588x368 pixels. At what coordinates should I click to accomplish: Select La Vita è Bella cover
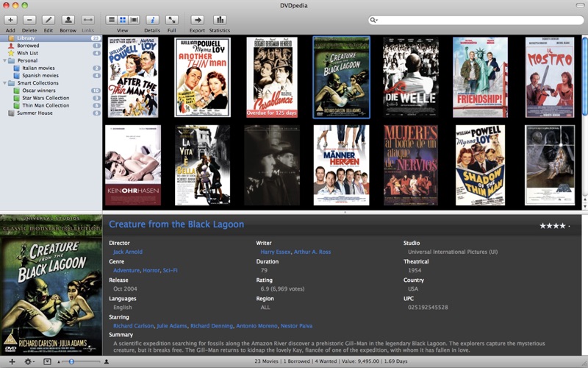[x=203, y=165]
